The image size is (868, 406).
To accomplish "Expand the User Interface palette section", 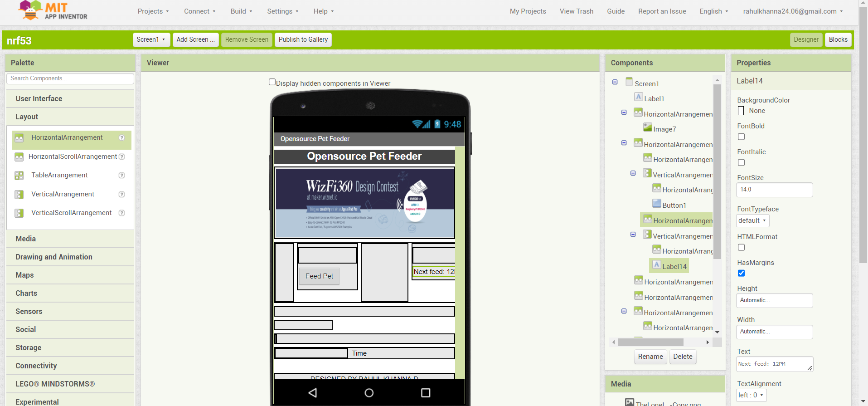I will coord(70,98).
